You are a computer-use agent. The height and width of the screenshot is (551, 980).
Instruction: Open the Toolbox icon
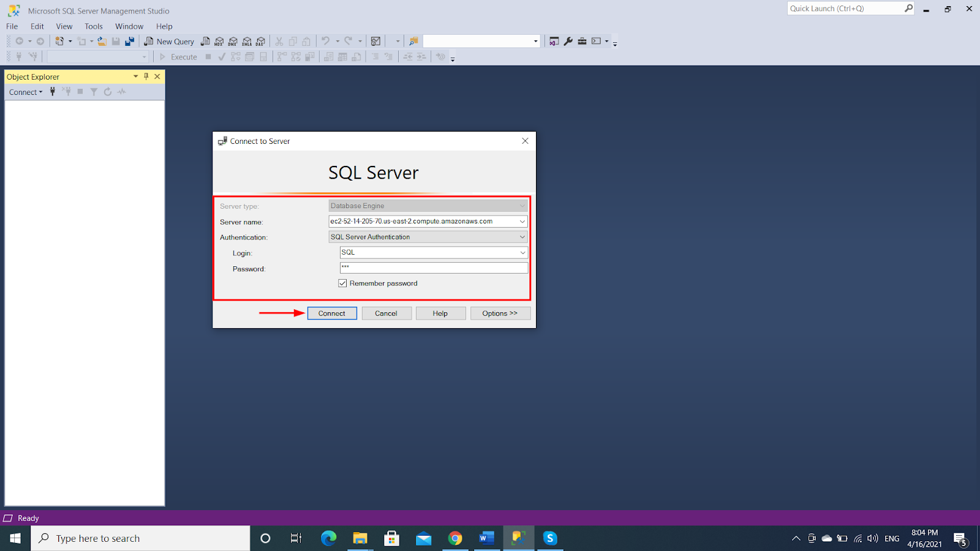[582, 42]
